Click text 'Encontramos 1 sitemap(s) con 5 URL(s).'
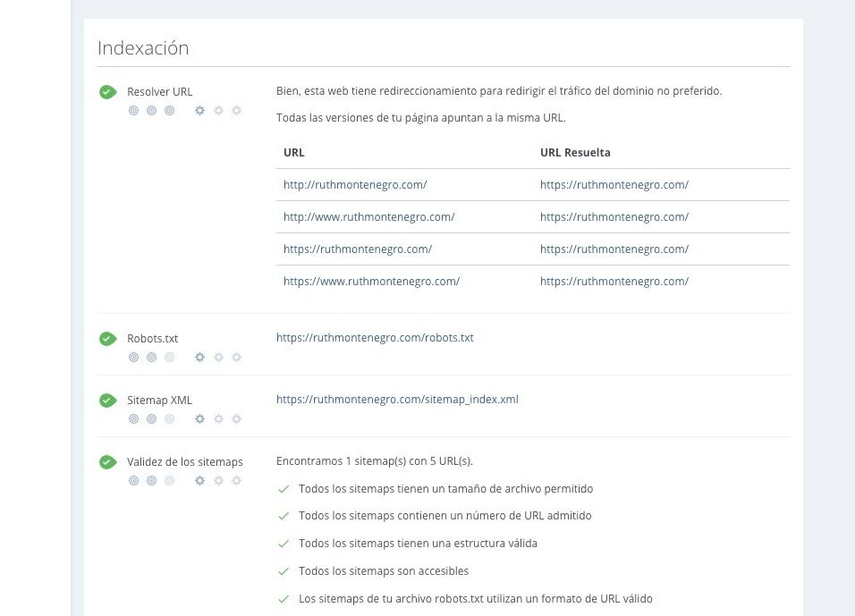This screenshot has height=616, width=855. click(x=375, y=461)
